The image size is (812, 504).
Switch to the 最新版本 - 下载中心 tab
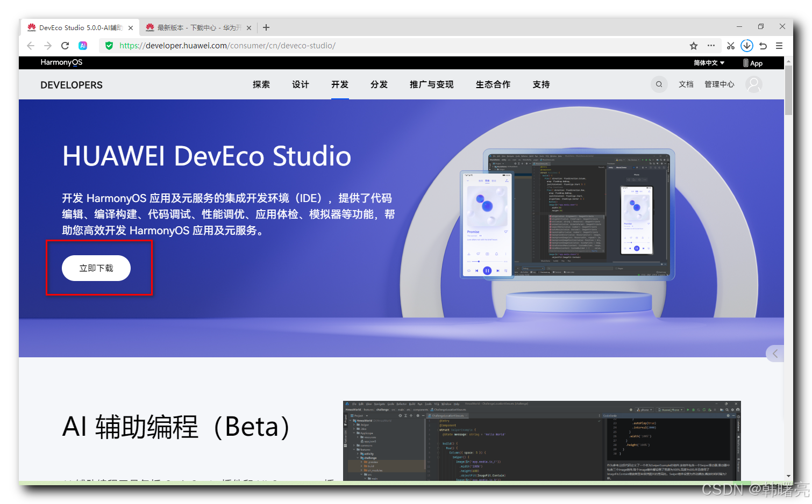point(199,27)
